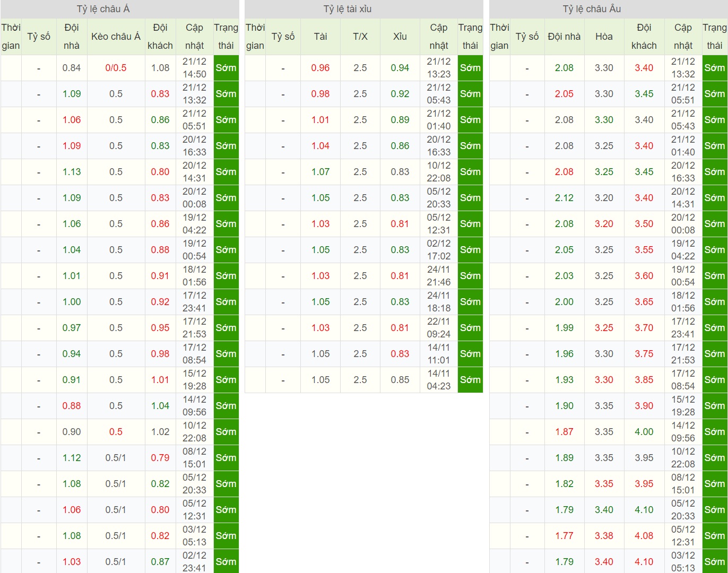728x573 pixels.
Task: Click away odds '3.50' in the châu Âu table
Action: [644, 224]
